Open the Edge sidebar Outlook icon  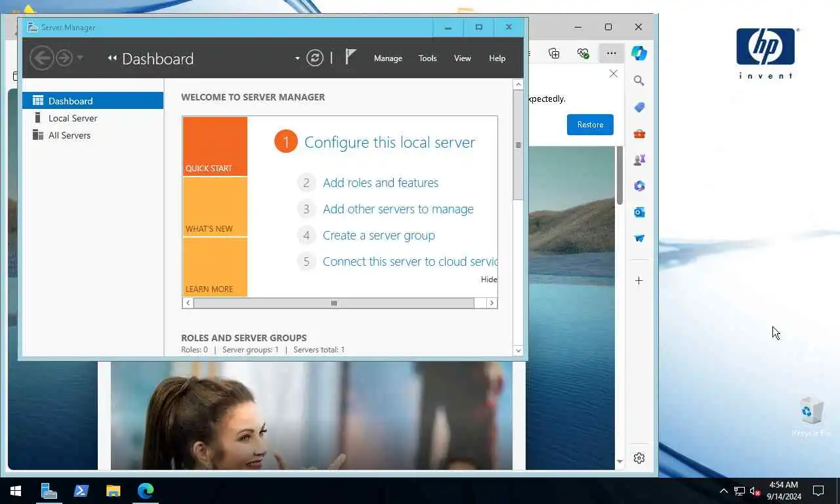pos(639,212)
